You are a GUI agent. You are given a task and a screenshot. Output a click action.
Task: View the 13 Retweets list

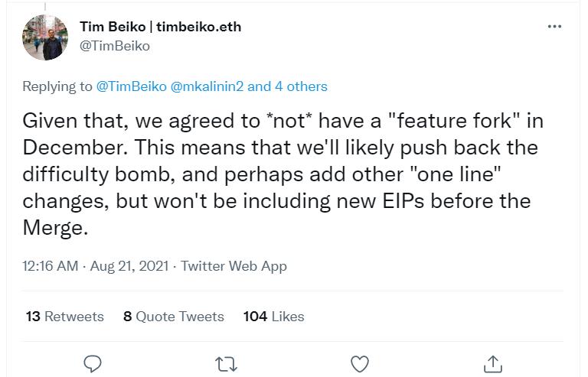point(64,317)
